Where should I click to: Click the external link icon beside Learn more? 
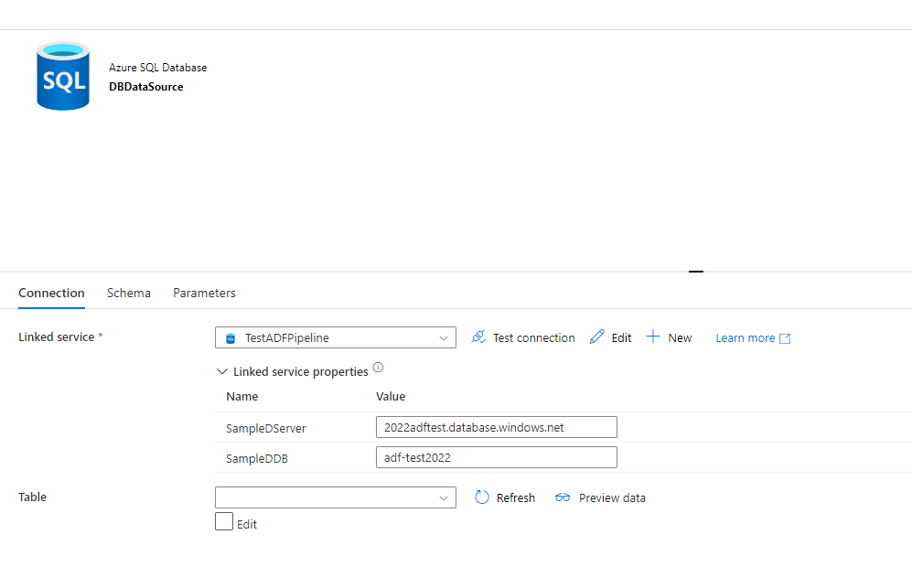pos(785,338)
